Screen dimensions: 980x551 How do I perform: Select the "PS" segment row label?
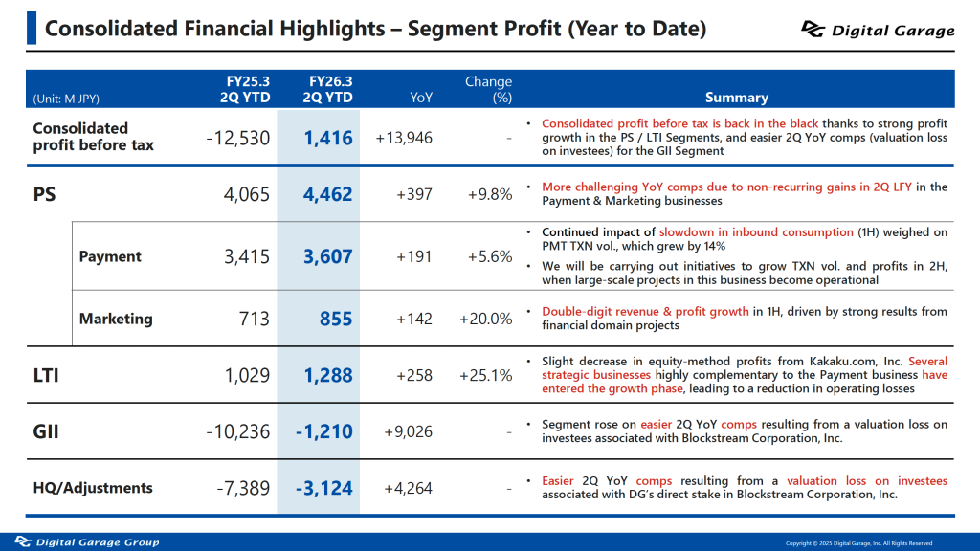coord(44,194)
